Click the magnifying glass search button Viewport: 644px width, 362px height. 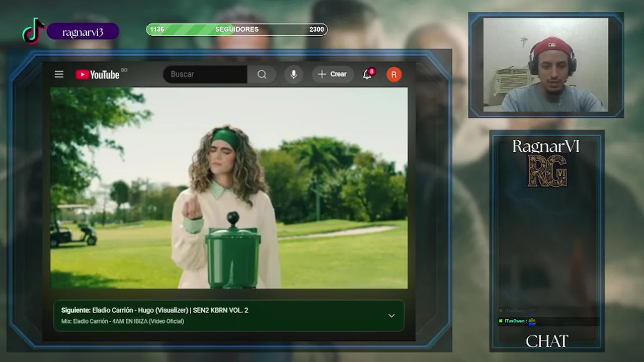(262, 74)
